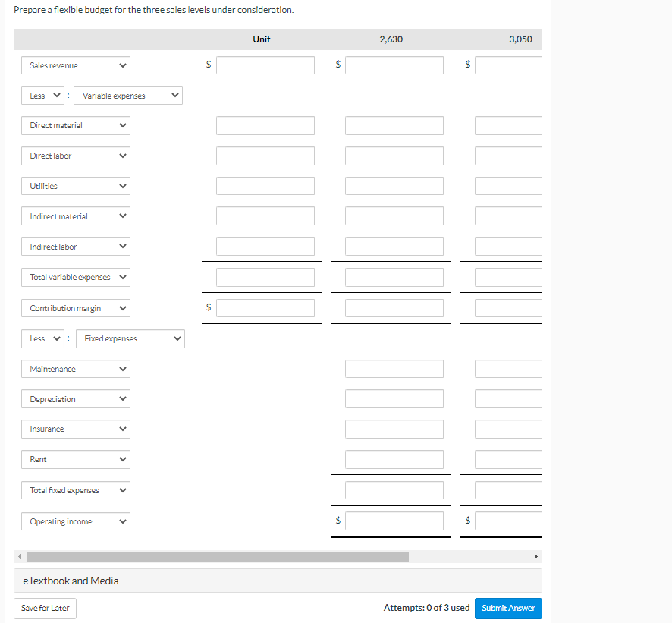Click the horizontal scrollbar right arrow

[x=535, y=556]
